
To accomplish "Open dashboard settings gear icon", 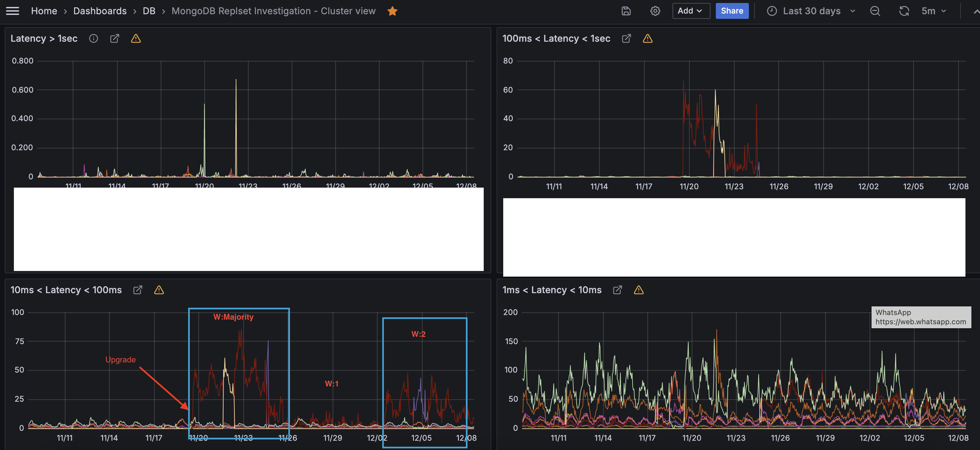I will (x=655, y=11).
